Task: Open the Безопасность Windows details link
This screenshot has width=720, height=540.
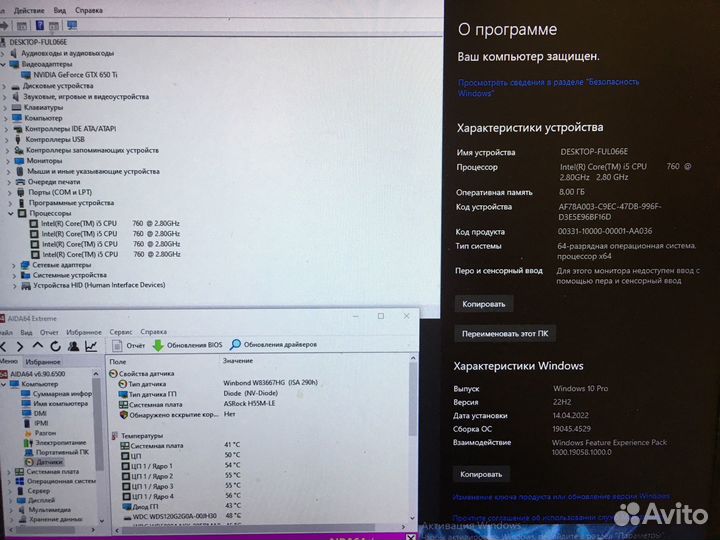Action: pos(548,87)
